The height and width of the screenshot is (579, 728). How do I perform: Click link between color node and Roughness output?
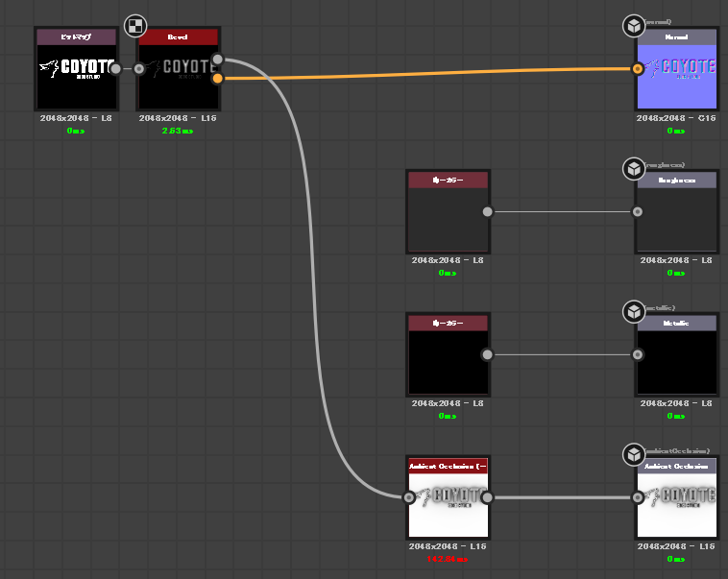point(562,212)
